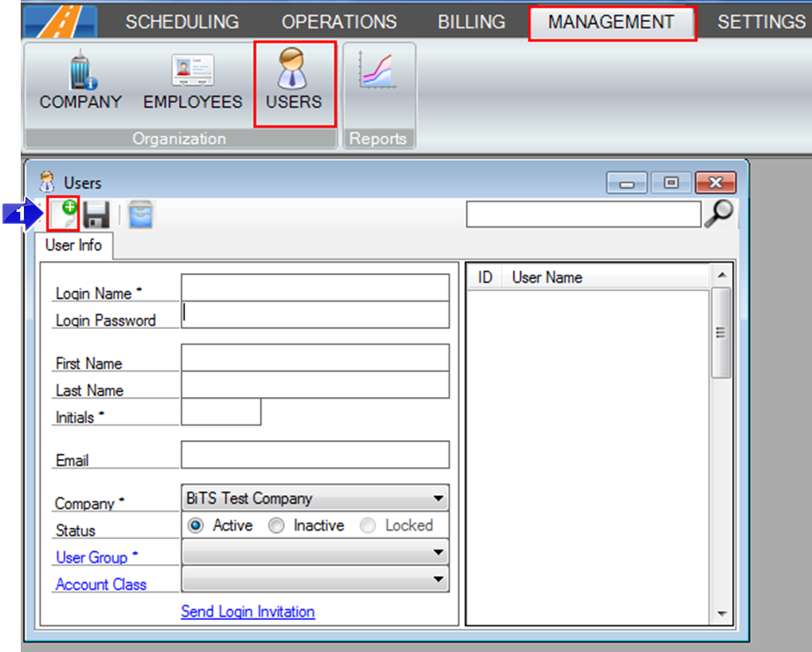Click the Send Login Invitation link
Viewport: 812px width, 652px height.
(247, 612)
